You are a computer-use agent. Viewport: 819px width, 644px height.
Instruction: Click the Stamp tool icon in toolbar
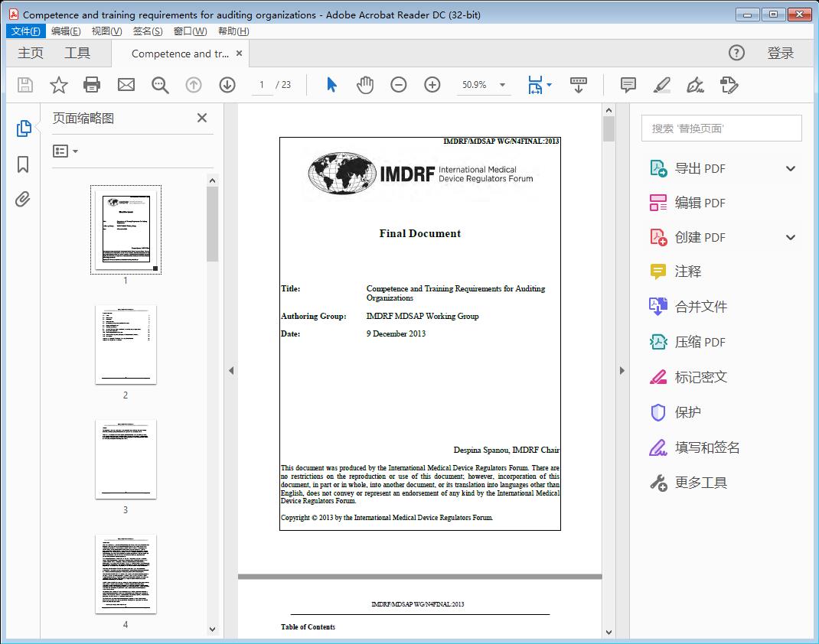729,85
